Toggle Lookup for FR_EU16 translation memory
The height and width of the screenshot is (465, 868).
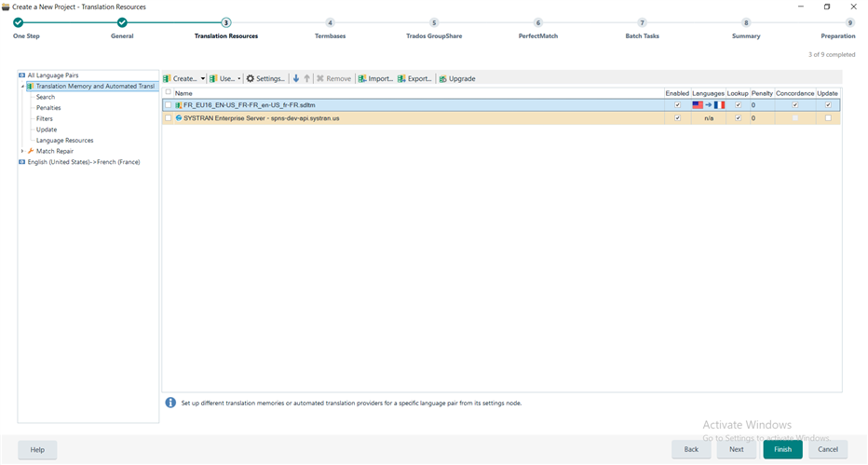click(738, 104)
